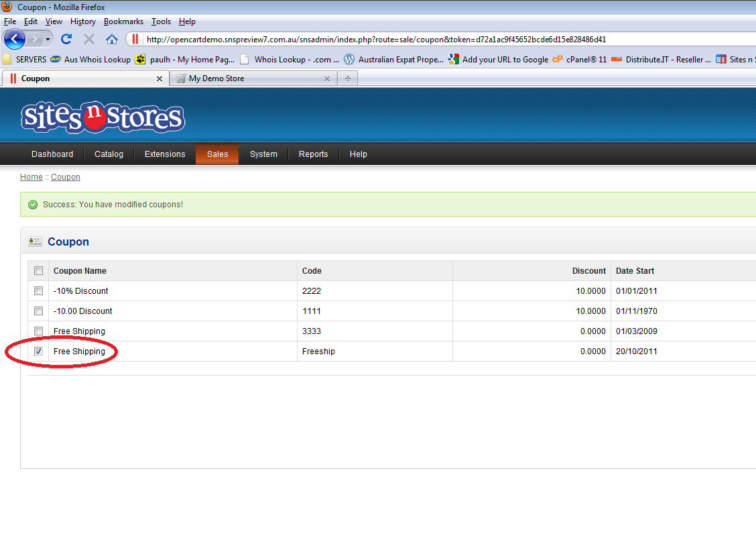Sort by the Coupon Name column header

80,270
